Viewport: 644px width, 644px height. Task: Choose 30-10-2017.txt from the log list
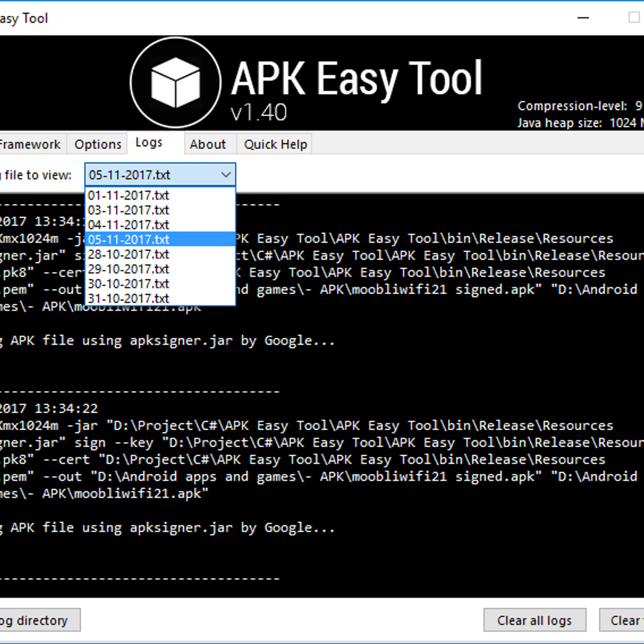(160, 284)
